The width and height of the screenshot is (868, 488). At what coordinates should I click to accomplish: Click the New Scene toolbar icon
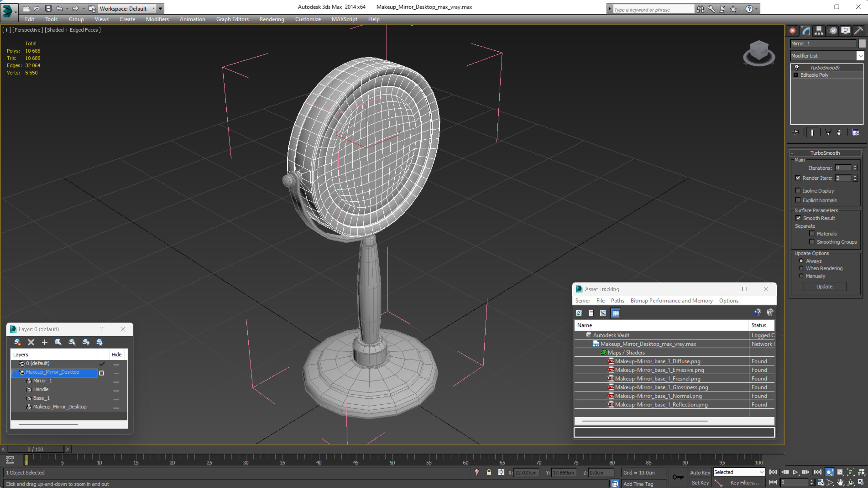point(26,9)
